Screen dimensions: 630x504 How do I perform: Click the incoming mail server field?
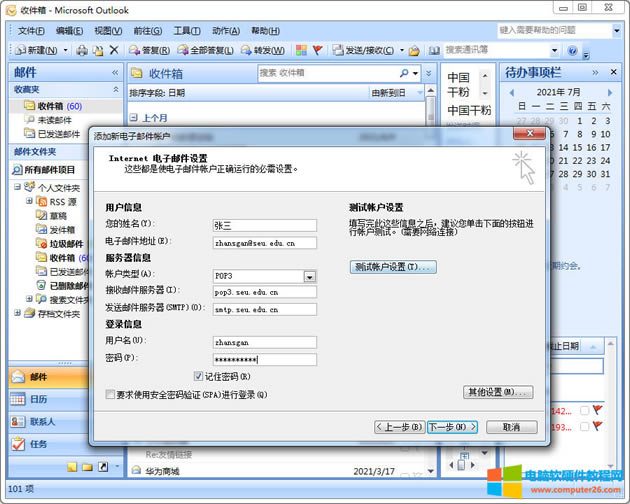tap(265, 292)
